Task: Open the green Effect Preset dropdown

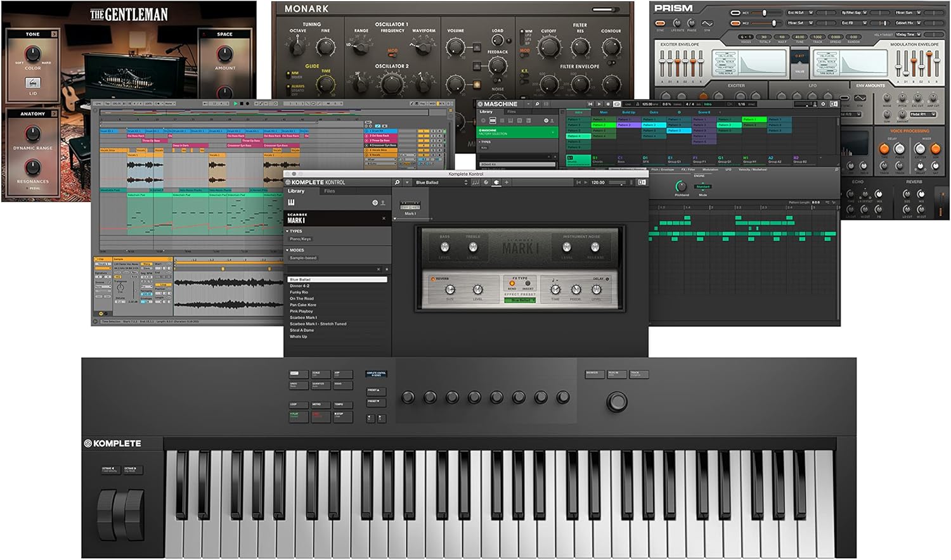Action: [x=520, y=300]
